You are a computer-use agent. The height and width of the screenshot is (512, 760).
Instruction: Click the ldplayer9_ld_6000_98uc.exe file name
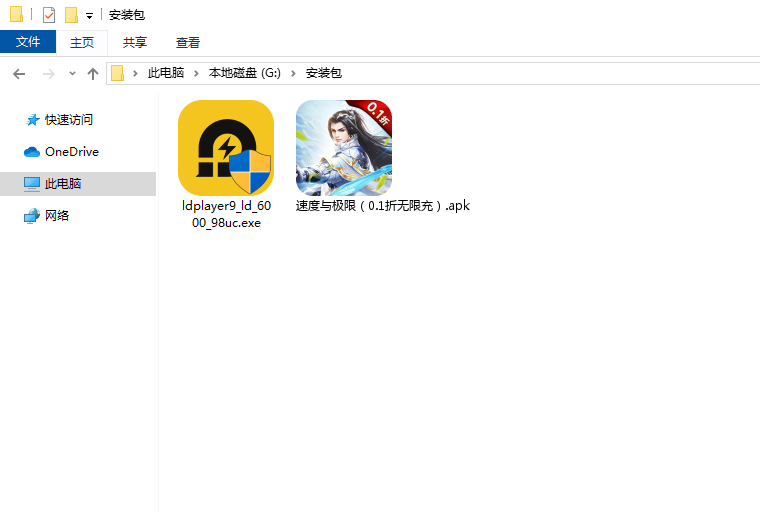pos(226,214)
